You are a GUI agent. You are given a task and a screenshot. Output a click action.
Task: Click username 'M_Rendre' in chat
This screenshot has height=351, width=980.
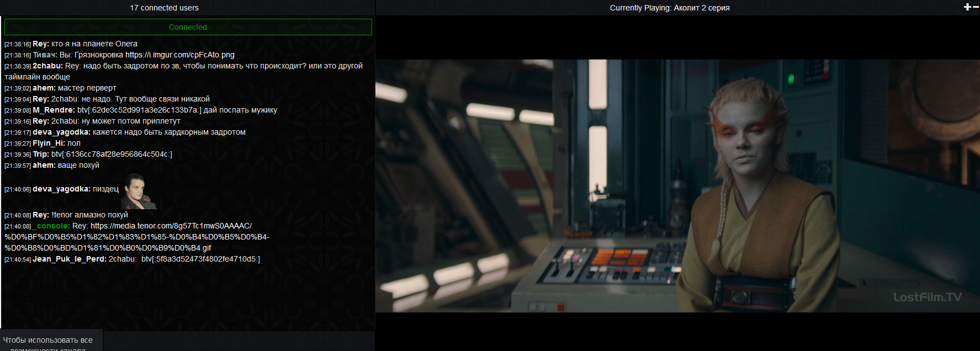[x=54, y=110]
